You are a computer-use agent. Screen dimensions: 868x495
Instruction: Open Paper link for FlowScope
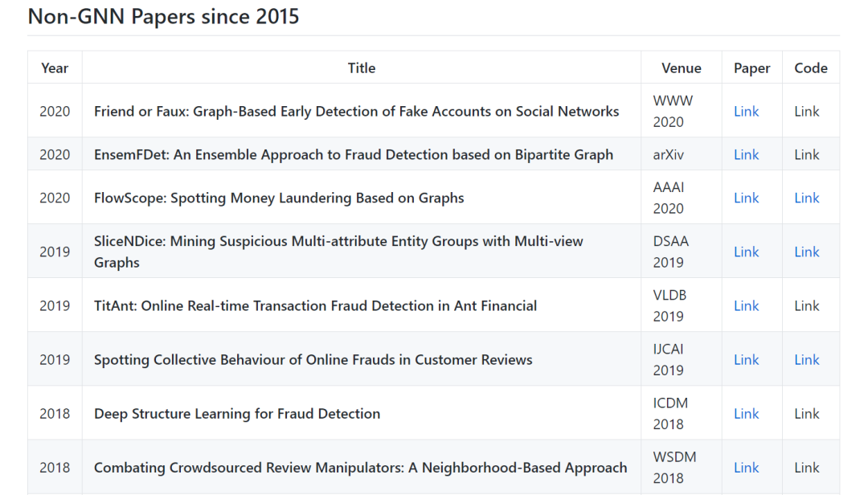tap(746, 198)
